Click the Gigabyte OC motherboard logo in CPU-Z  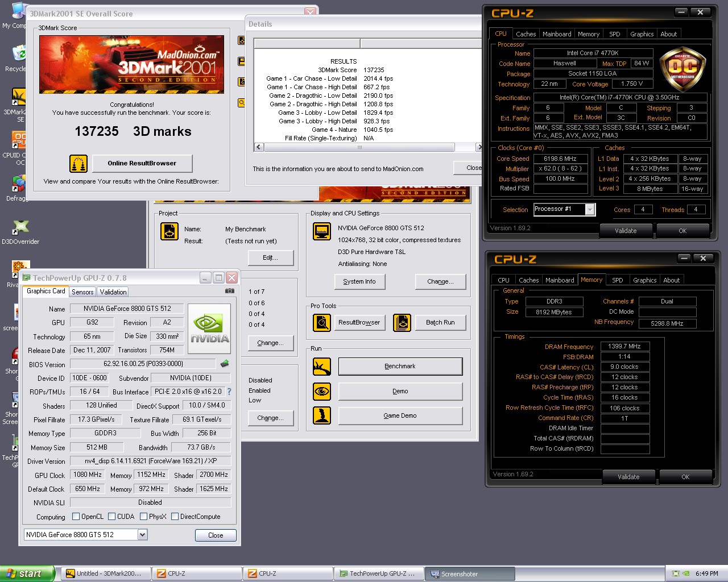682,69
